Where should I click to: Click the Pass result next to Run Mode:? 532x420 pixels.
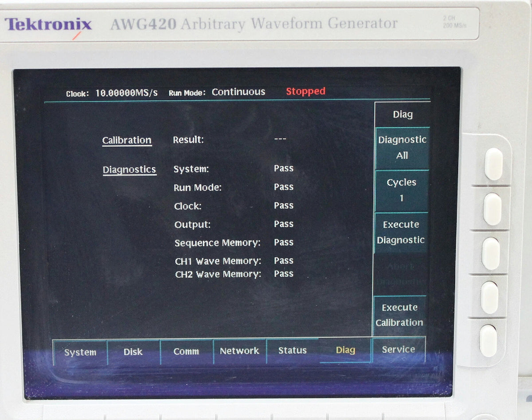click(x=284, y=187)
